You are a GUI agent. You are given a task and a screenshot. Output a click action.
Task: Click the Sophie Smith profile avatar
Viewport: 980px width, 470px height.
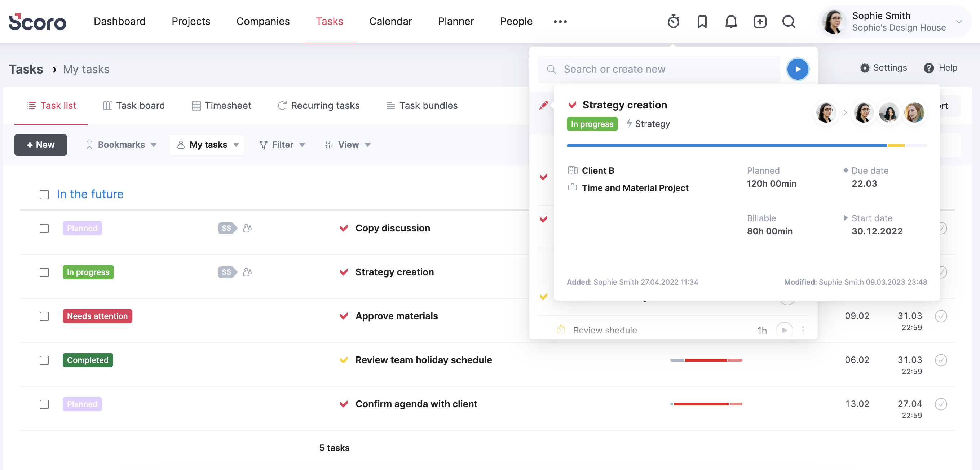click(834, 22)
